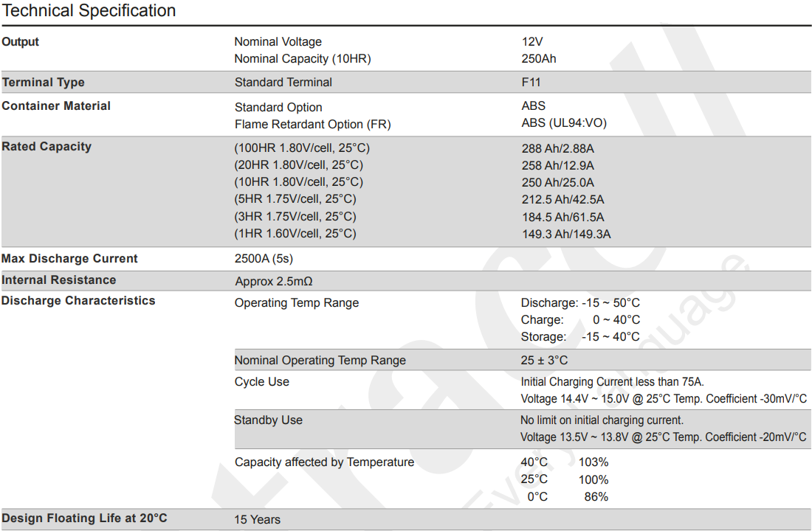The image size is (812, 531).
Task: Click the Max Discharge Current label
Action: tap(69, 259)
